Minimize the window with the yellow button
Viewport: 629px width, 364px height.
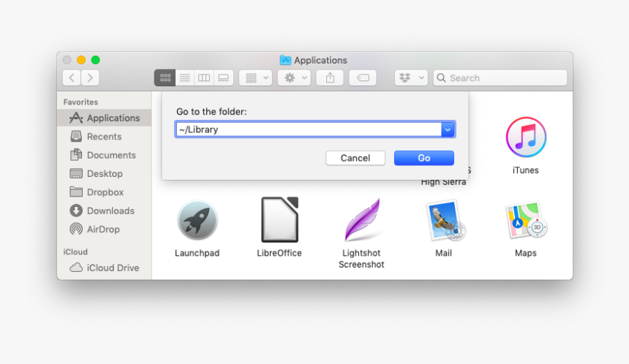81,60
